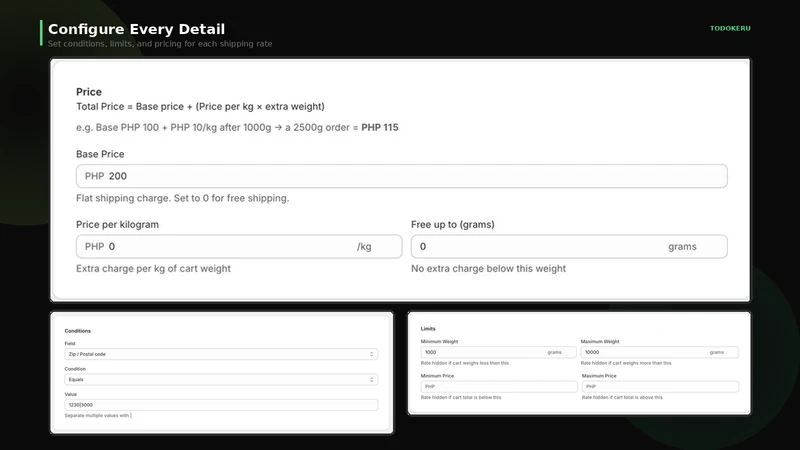Click the 'Free up to (grams)' label
Viewport: 800px width, 450px height.
point(453,224)
